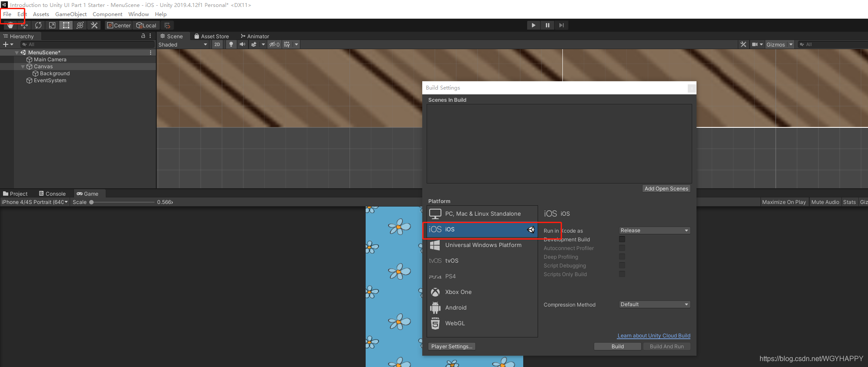Screen dimensions: 868x367
Task: Toggle Script Debugging checkbox
Action: (x=622, y=265)
